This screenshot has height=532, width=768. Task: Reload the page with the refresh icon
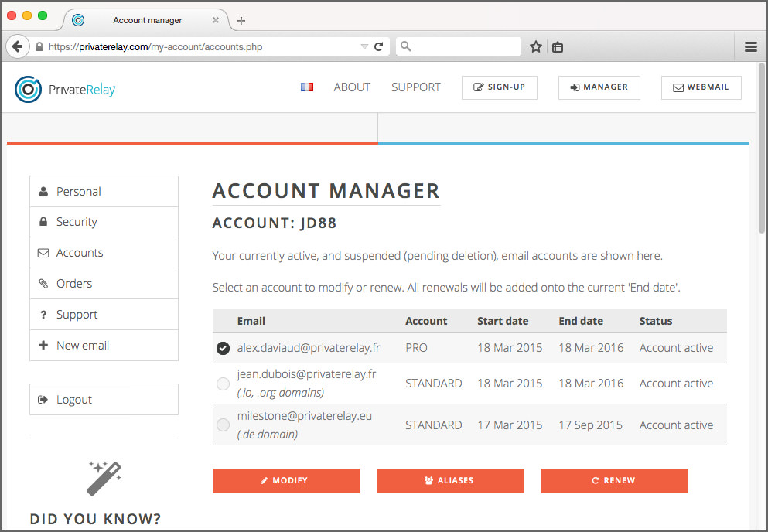click(x=379, y=47)
